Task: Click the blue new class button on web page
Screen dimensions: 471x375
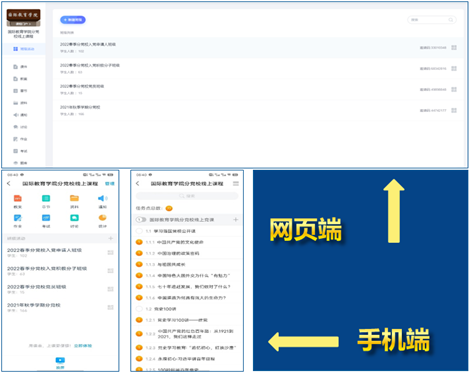Action: [x=73, y=20]
